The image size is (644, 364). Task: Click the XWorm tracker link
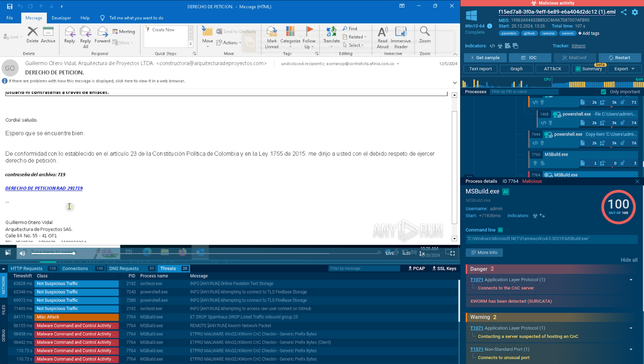578,46
